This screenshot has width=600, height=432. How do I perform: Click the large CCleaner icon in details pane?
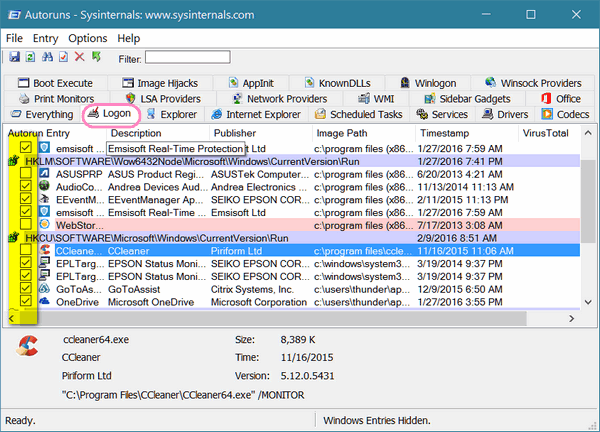pos(27,346)
